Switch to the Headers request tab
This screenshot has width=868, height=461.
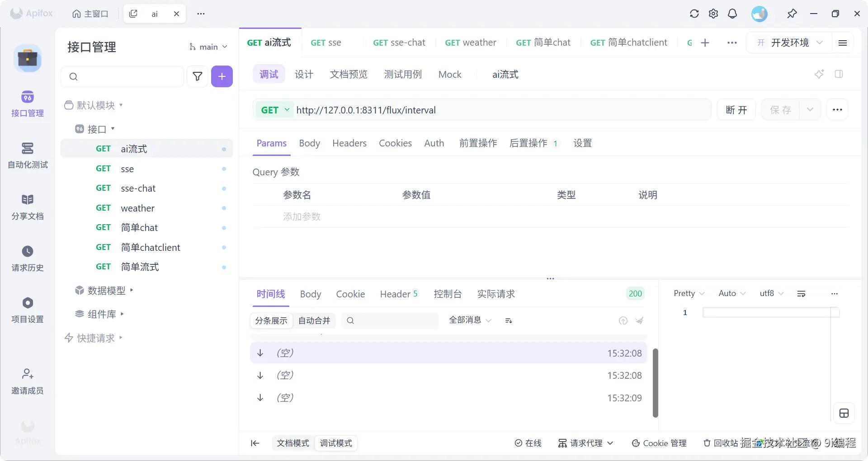point(349,143)
